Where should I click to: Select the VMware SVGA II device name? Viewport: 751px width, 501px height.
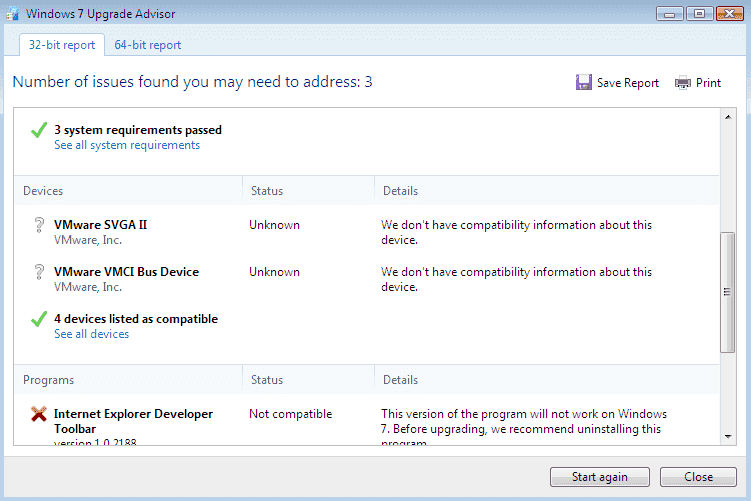click(101, 225)
